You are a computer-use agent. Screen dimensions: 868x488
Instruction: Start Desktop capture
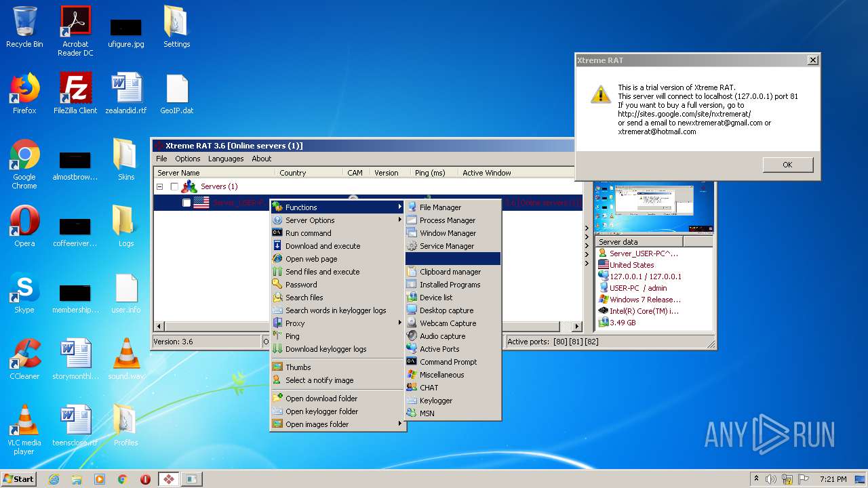coord(452,310)
